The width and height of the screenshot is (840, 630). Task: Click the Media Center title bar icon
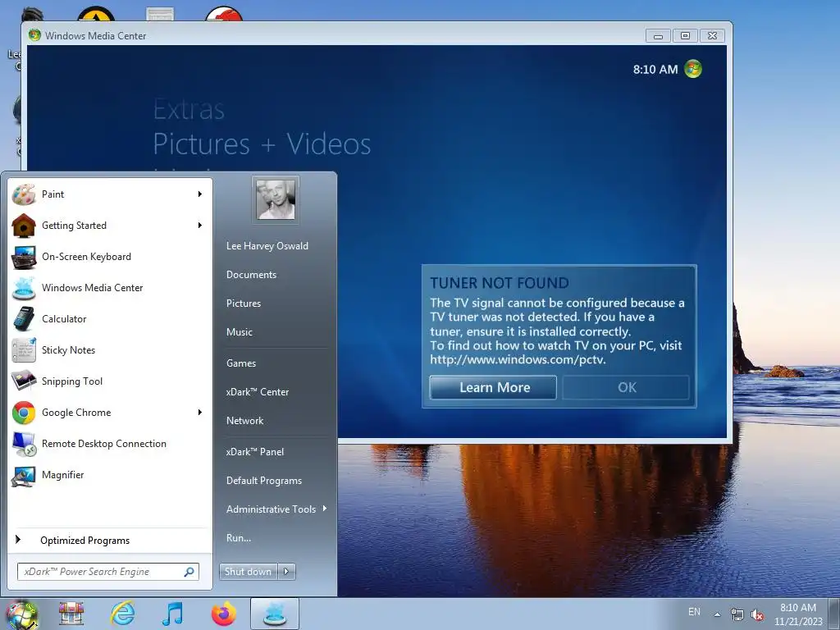pos(34,35)
